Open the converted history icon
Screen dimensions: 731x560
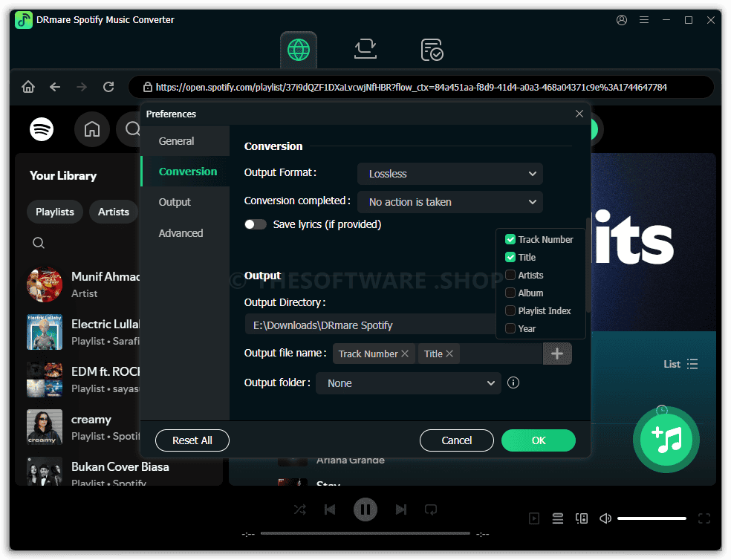(x=432, y=50)
